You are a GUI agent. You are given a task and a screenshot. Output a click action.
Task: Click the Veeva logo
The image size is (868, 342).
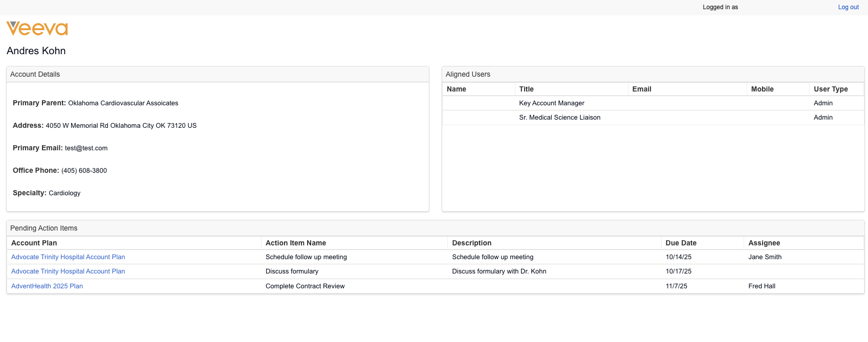click(37, 29)
